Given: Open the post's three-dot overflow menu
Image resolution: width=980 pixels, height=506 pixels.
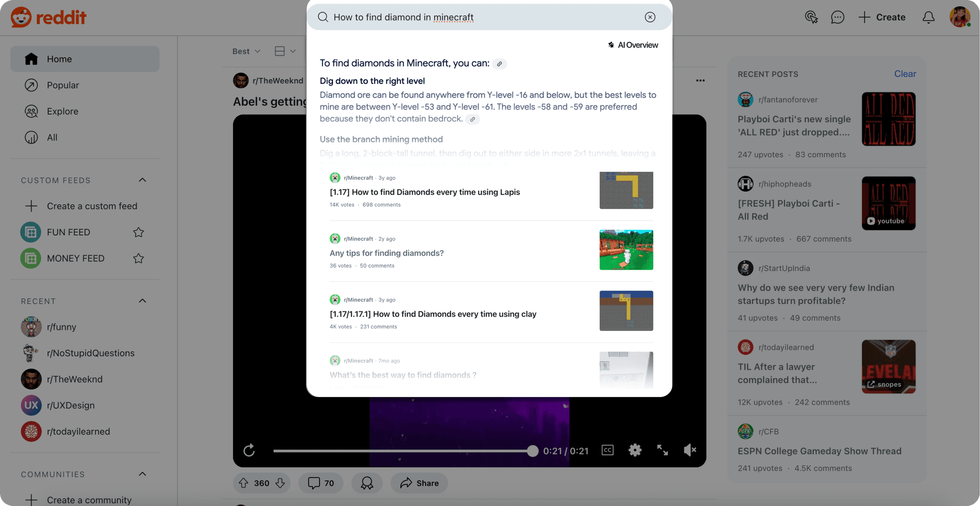Looking at the screenshot, I should 700,80.
